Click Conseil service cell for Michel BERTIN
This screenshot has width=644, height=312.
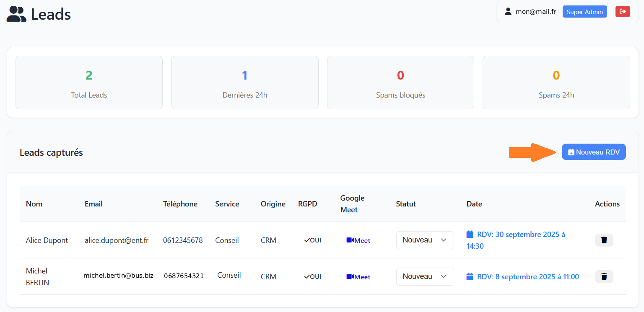(x=229, y=275)
